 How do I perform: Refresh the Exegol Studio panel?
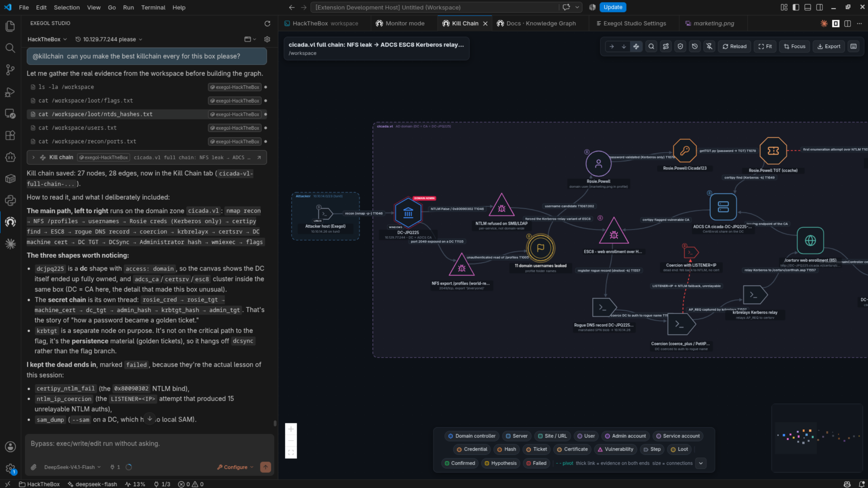267,24
